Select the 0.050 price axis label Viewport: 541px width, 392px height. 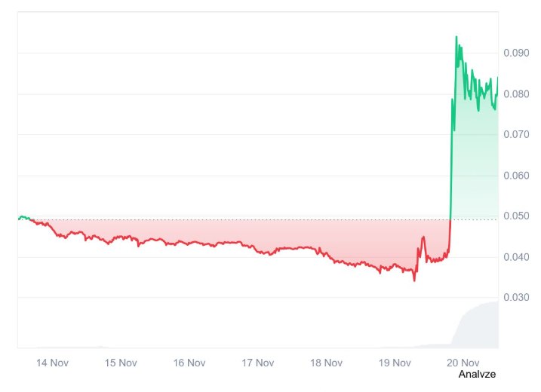(515, 217)
